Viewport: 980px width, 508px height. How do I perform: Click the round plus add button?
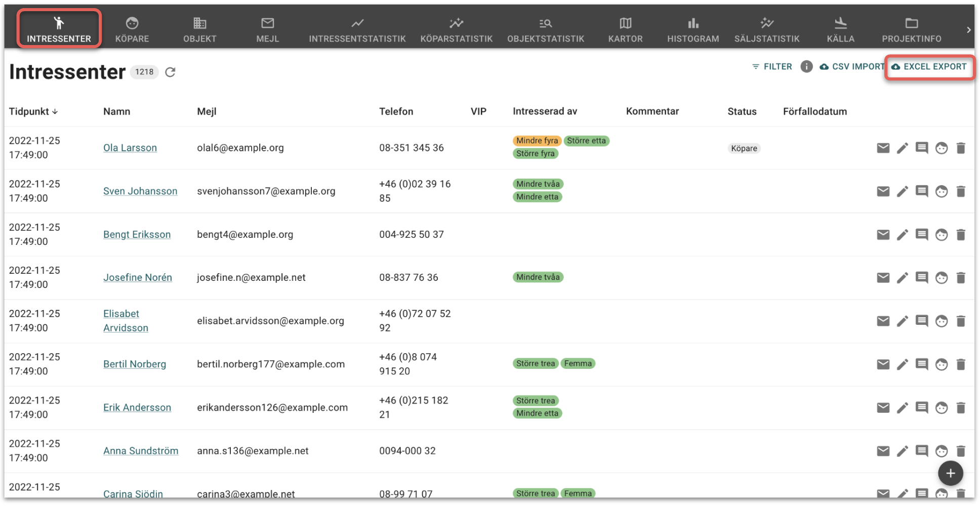950,474
